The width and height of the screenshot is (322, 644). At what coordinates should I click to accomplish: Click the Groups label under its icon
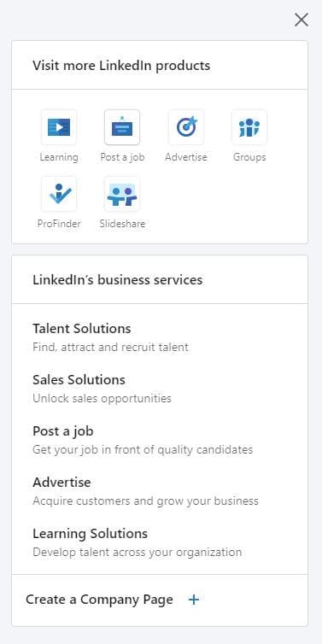[249, 157]
